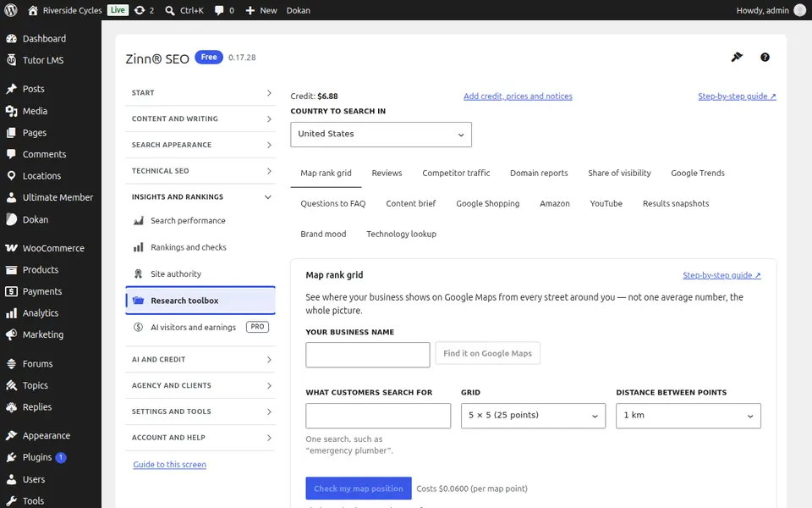This screenshot has width=812, height=508.
Task: Open Add credit, prices and notices link
Action: point(518,97)
